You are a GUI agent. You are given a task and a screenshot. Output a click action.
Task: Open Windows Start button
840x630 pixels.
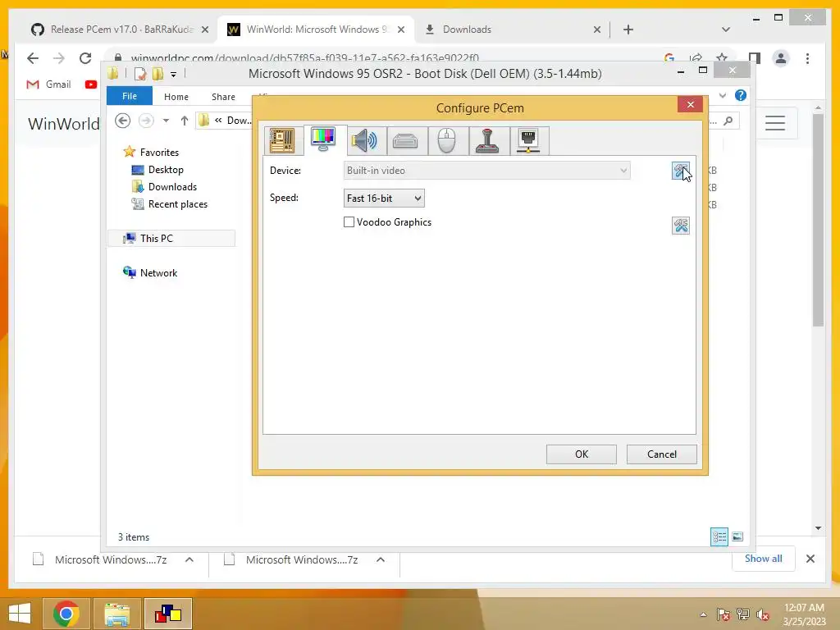pyautogui.click(x=20, y=613)
